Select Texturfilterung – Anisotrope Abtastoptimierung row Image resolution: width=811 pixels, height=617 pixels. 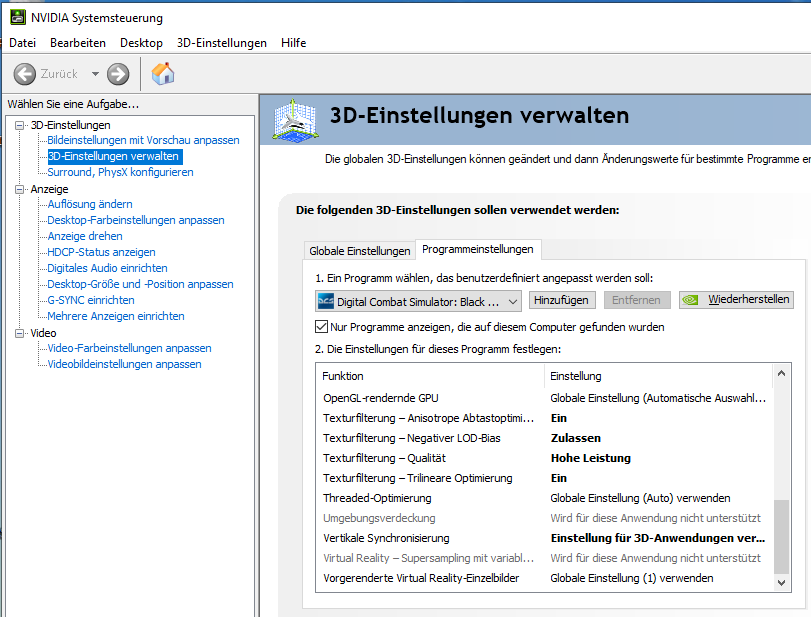545,418
